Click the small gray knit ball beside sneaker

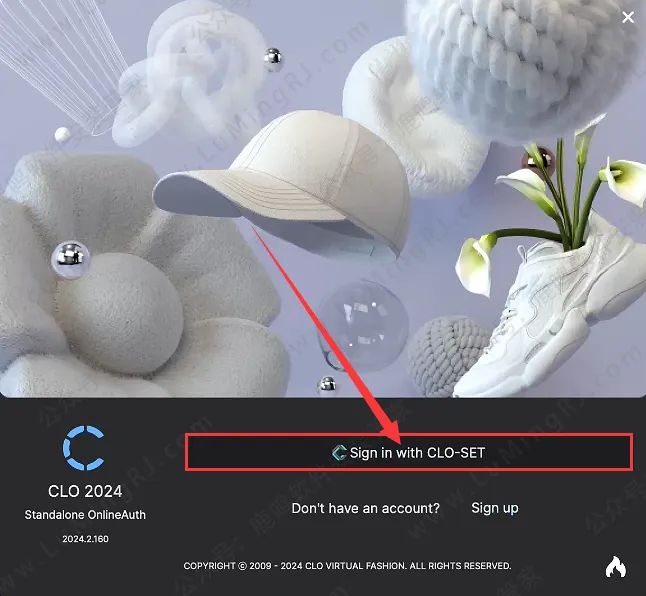tap(447, 356)
